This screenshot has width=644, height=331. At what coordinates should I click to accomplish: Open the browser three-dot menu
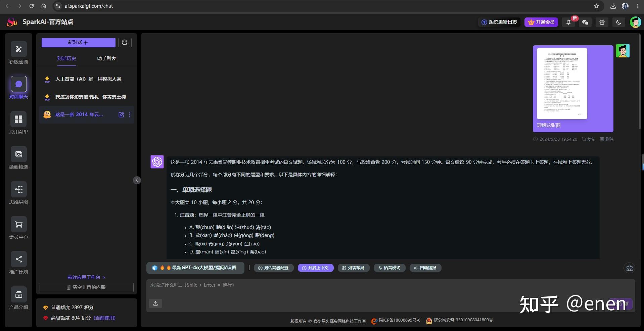tap(637, 6)
